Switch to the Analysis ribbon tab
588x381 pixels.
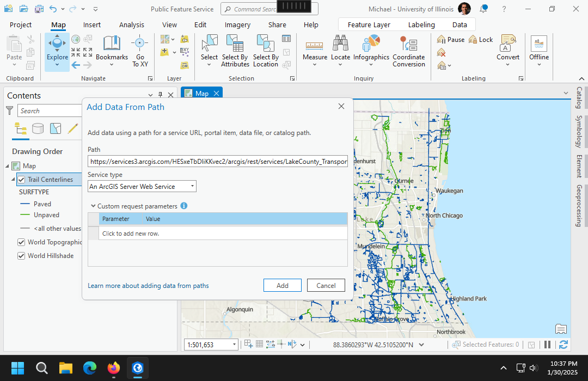click(x=132, y=25)
